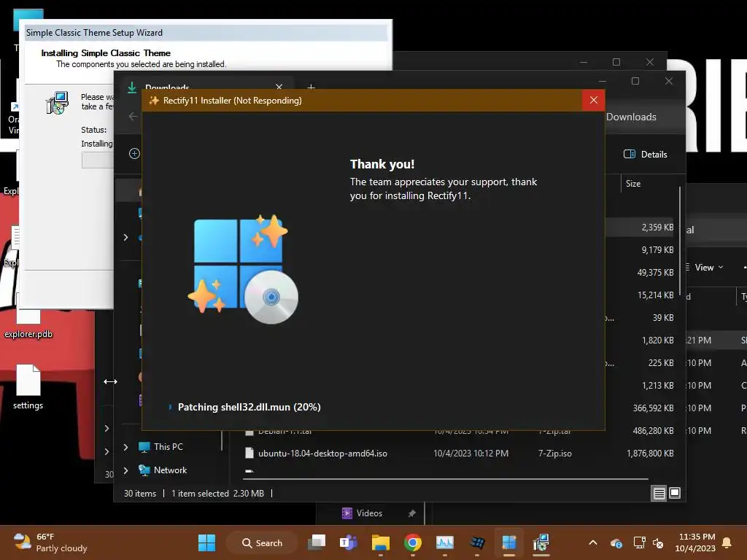Image resolution: width=747 pixels, height=560 pixels.
Task: Sort by the Size column header
Action: click(x=633, y=183)
